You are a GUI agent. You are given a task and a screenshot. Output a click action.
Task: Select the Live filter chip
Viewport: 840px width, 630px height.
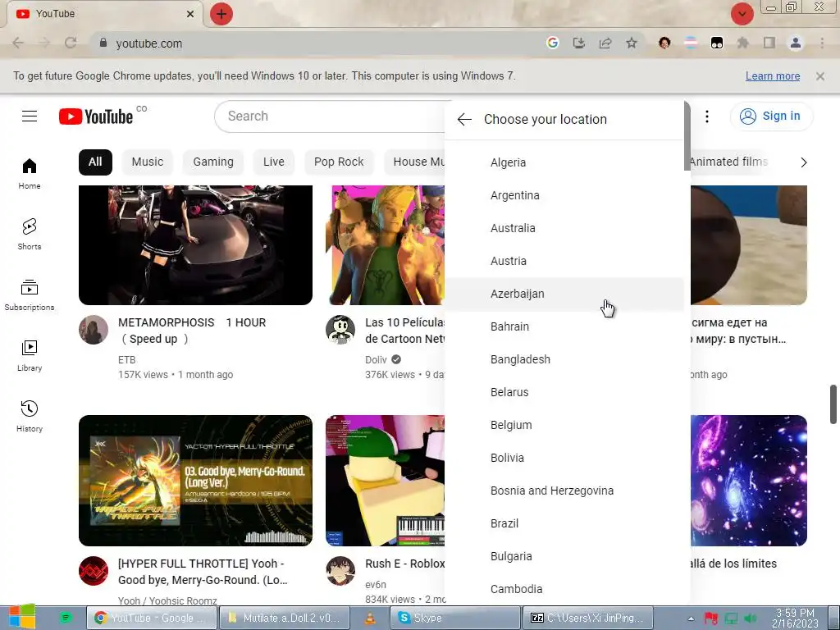click(x=274, y=162)
